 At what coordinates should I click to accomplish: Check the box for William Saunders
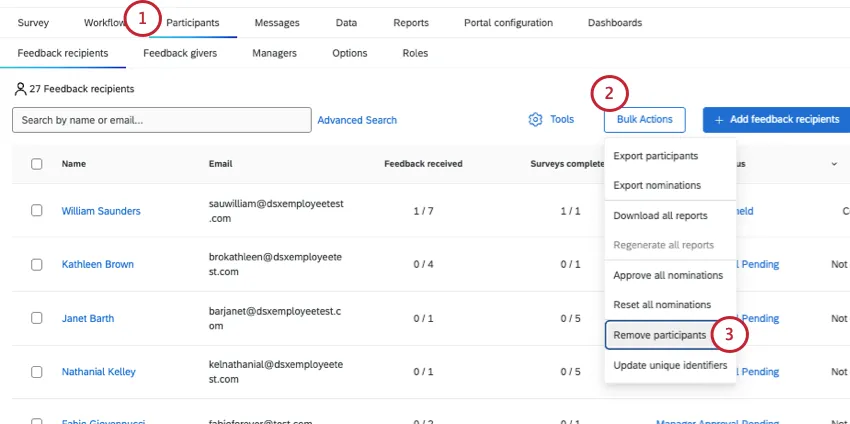36,210
